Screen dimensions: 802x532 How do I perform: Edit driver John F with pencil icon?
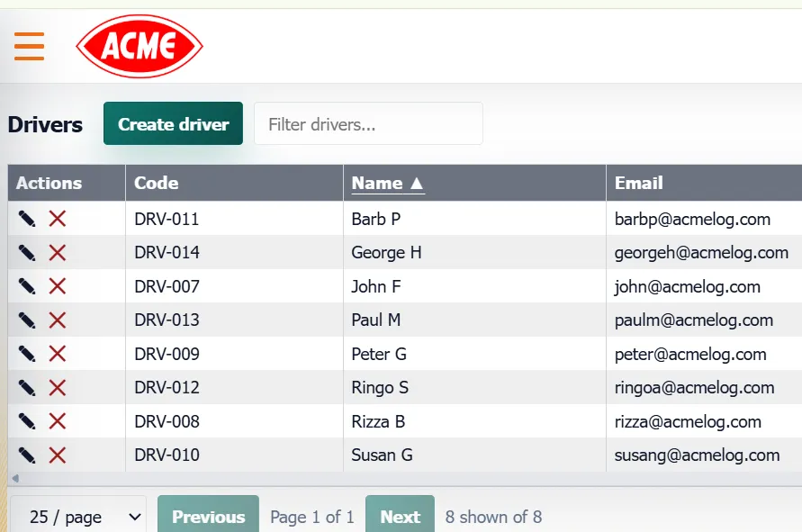27,286
